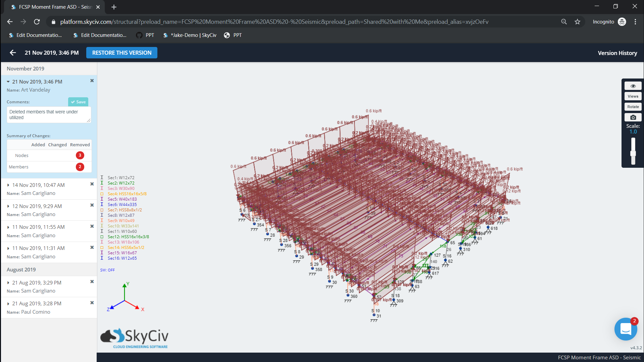Open the Intercom chat bubble
This screenshot has width=644, height=362.
(626, 329)
